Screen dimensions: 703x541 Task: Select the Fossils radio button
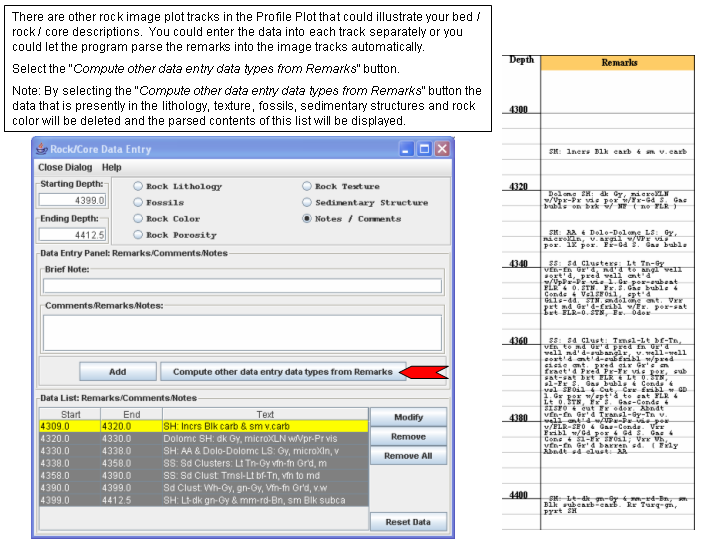click(138, 202)
